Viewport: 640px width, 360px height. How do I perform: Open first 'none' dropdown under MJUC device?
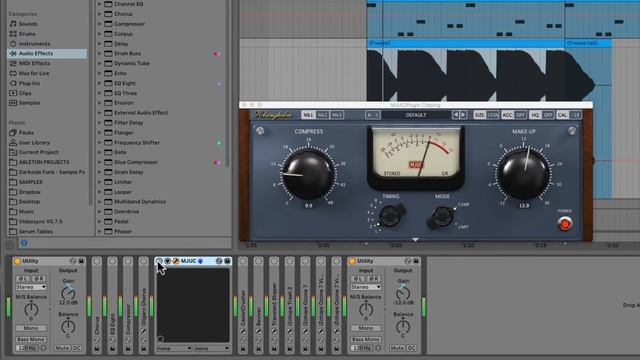tap(174, 349)
